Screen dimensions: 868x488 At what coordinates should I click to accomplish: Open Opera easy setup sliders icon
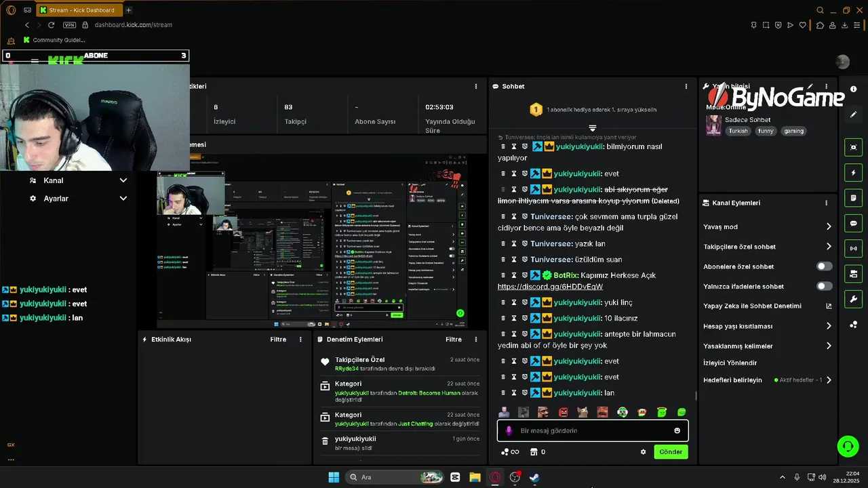click(x=858, y=25)
